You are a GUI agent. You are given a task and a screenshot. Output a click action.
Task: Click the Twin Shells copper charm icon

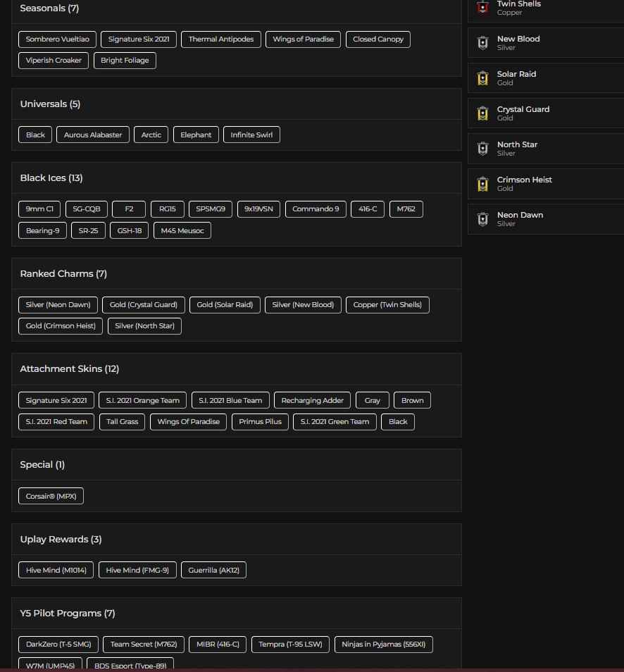click(482, 8)
